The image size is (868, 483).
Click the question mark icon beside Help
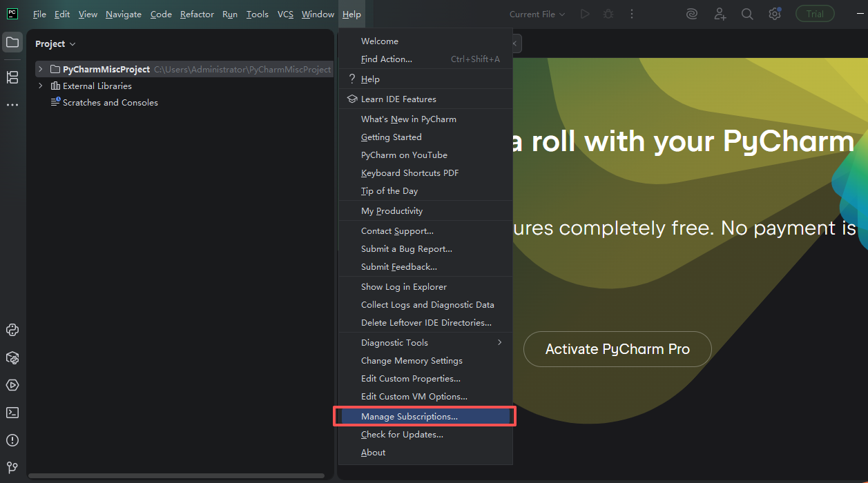(351, 79)
